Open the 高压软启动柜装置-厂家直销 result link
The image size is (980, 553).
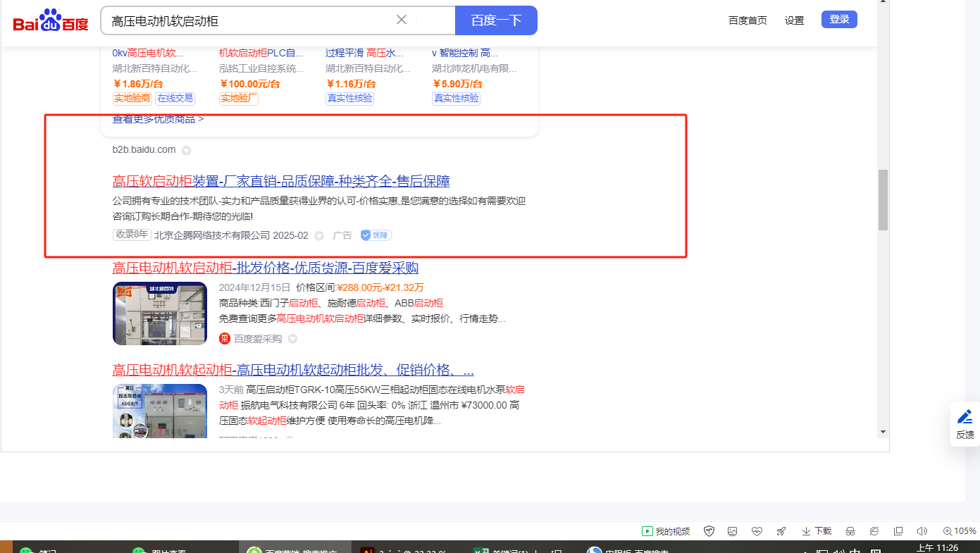281,181
